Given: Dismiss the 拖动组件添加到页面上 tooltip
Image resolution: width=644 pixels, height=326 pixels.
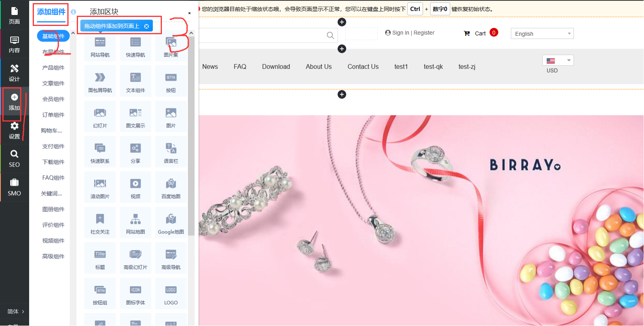Looking at the screenshot, I should (x=147, y=26).
